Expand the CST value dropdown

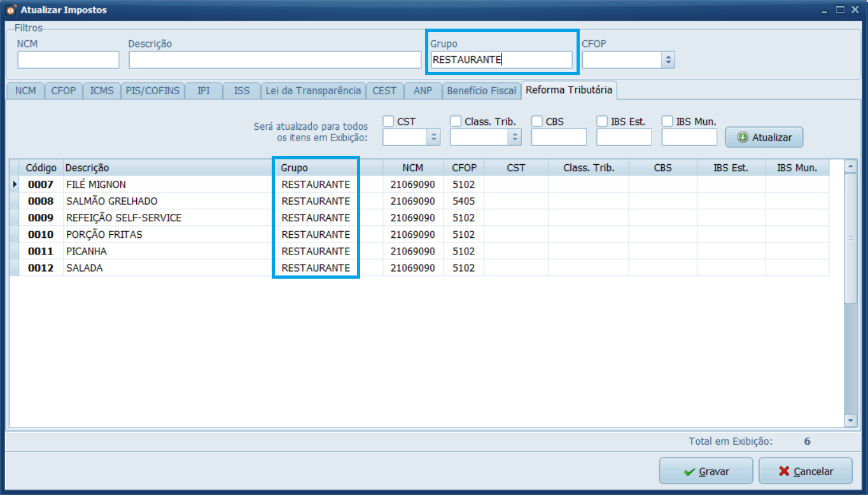coord(434,137)
